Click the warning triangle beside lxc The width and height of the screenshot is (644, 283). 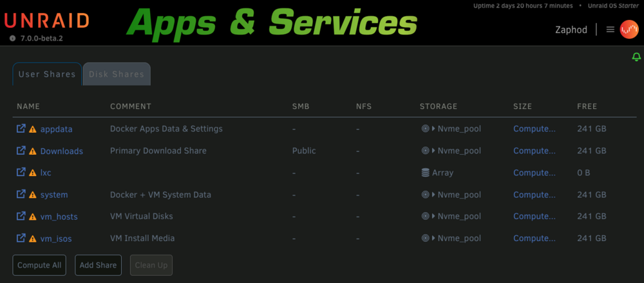32,173
